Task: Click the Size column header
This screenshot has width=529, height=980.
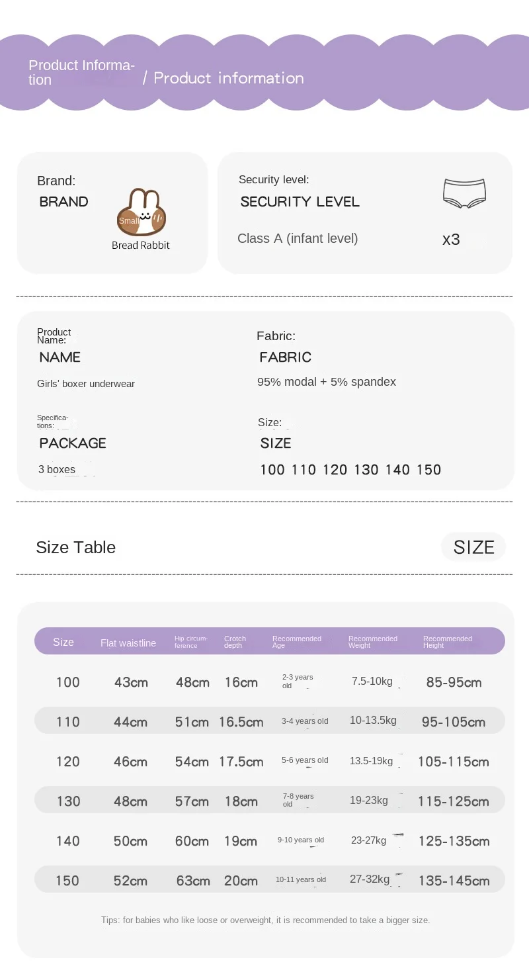Action: pyautogui.click(x=63, y=642)
